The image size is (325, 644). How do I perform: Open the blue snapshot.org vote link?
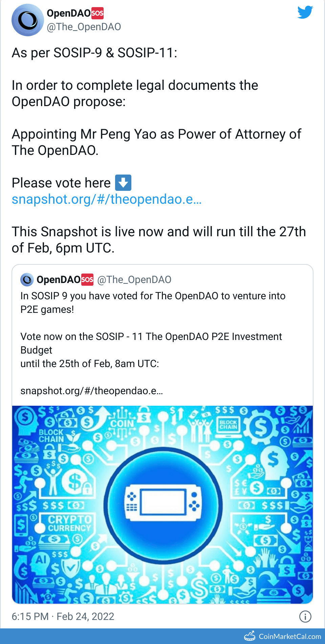coord(107,199)
